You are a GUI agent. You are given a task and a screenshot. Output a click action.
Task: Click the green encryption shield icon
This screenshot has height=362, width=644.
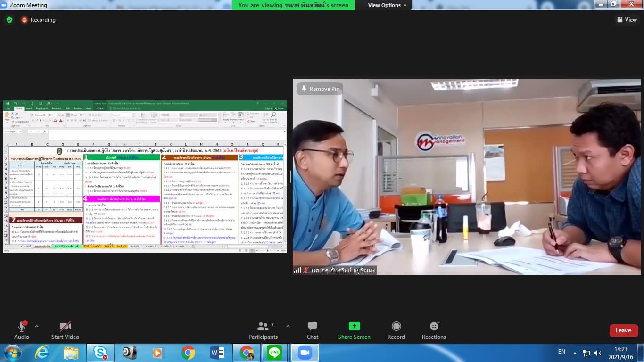tap(9, 20)
